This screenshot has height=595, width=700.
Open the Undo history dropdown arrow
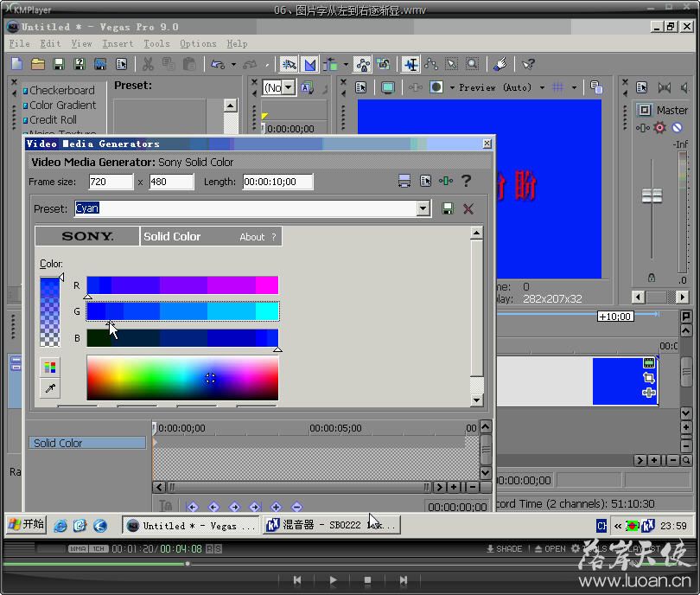click(233, 65)
